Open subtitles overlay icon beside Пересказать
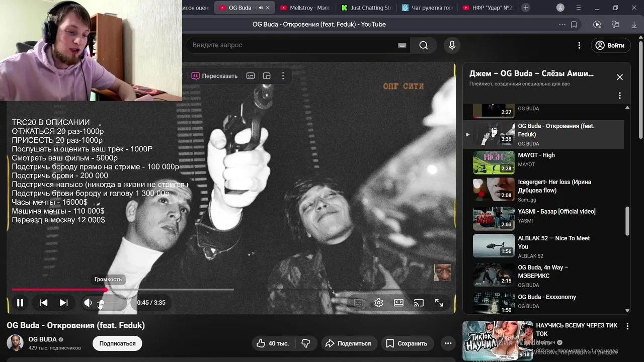The image size is (644, 362). pyautogui.click(x=251, y=76)
